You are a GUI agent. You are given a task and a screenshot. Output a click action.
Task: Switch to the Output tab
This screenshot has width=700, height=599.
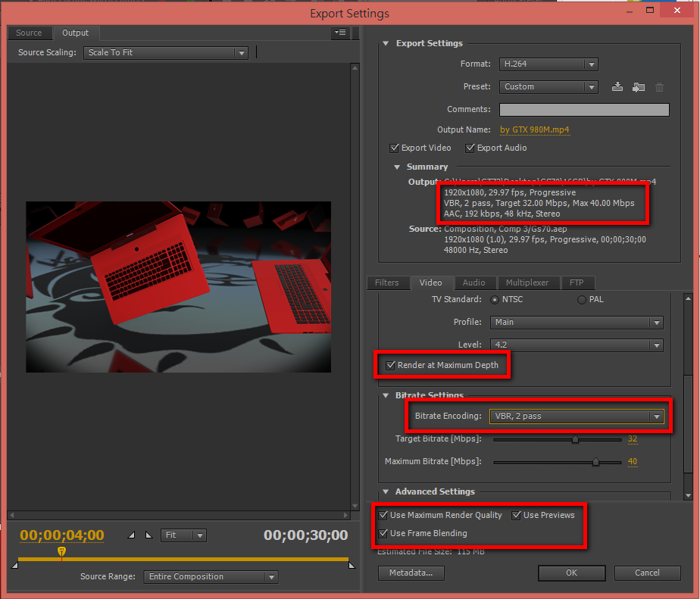pos(76,33)
